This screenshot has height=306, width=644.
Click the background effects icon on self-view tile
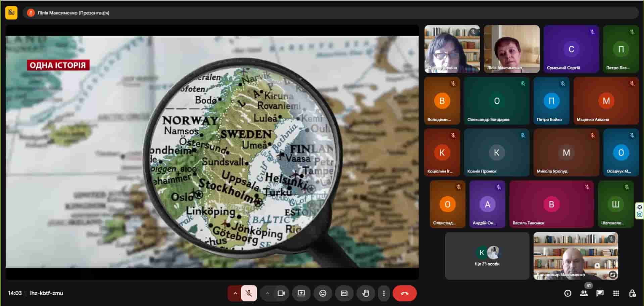tap(612, 274)
